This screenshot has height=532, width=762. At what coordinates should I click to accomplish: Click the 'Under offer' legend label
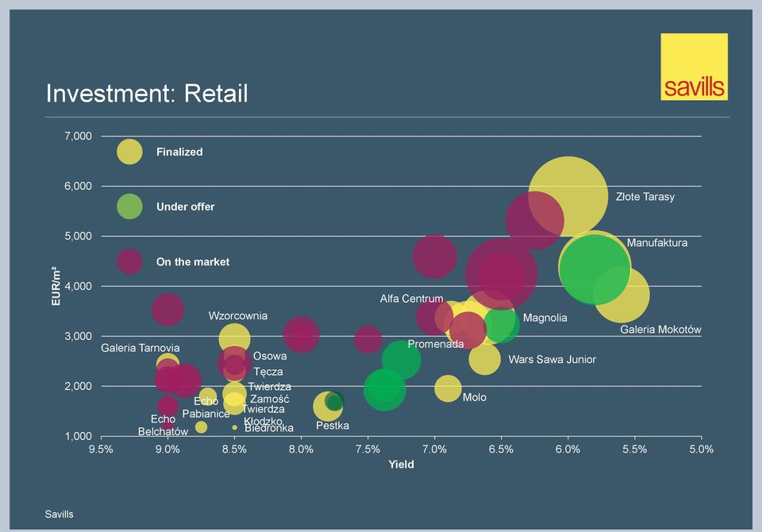185,206
